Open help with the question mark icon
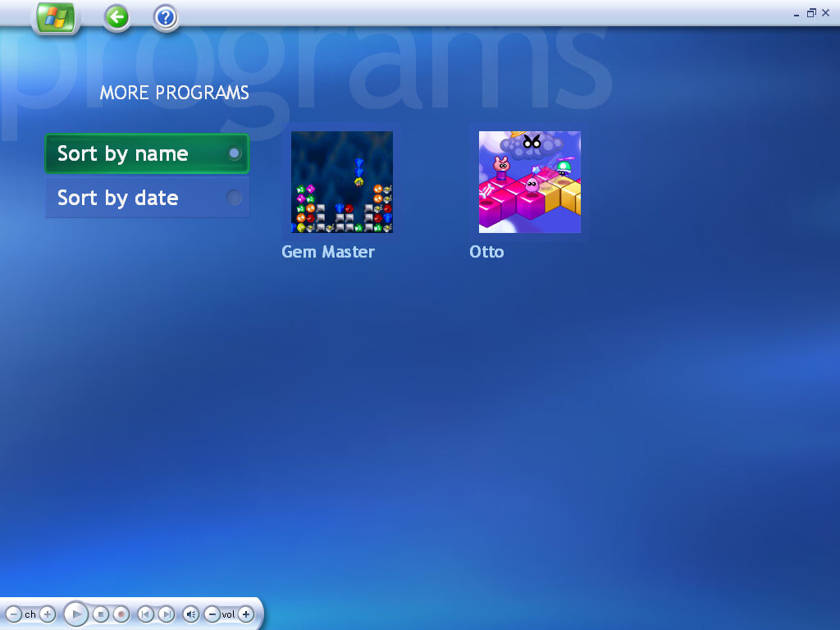This screenshot has height=630, width=840. pyautogui.click(x=166, y=17)
